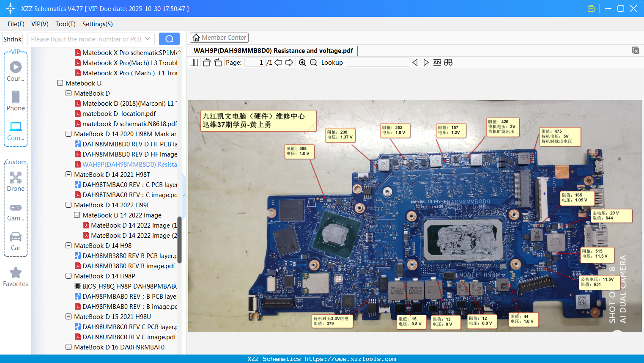Find next lookup match
Screen dimensions: 644x363
click(x=426, y=63)
